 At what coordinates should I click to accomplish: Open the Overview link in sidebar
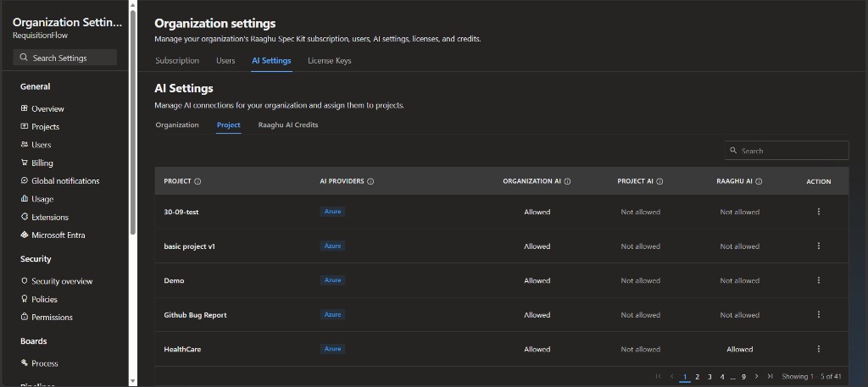[47, 109]
